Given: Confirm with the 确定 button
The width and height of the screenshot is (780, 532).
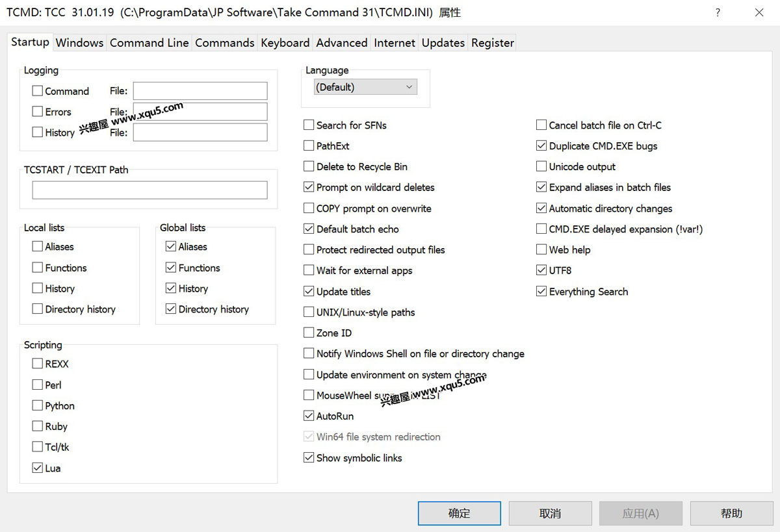Looking at the screenshot, I should (459, 513).
